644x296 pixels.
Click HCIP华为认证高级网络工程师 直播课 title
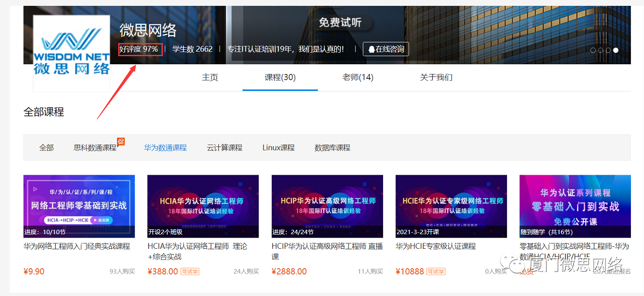[x=327, y=251]
